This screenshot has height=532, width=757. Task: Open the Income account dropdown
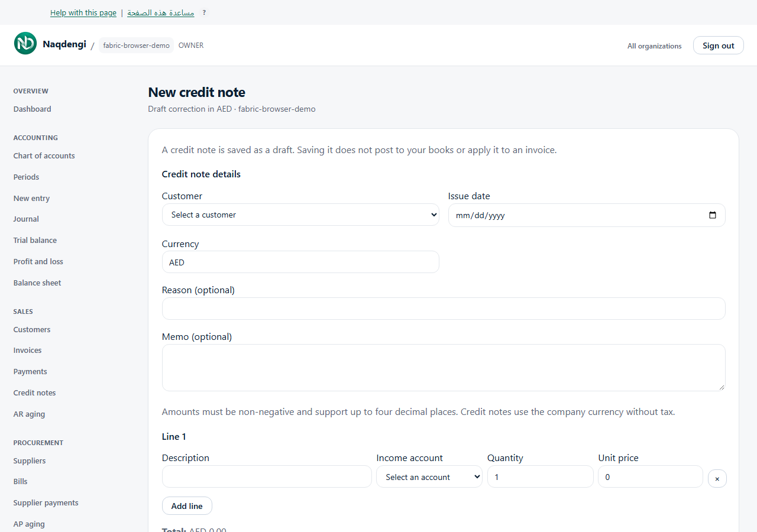tap(429, 476)
